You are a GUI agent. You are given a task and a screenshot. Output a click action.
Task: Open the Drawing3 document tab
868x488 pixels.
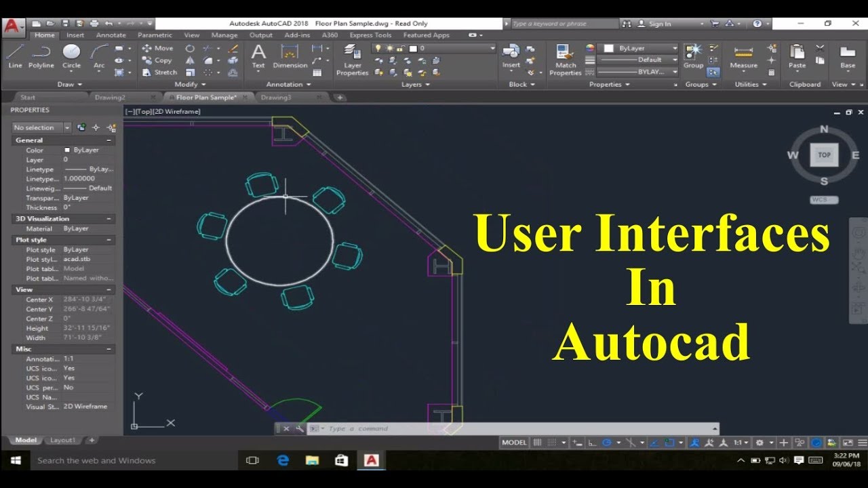[276, 98]
